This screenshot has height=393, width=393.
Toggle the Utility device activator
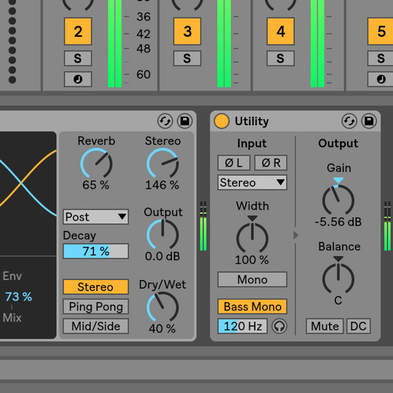(x=221, y=121)
